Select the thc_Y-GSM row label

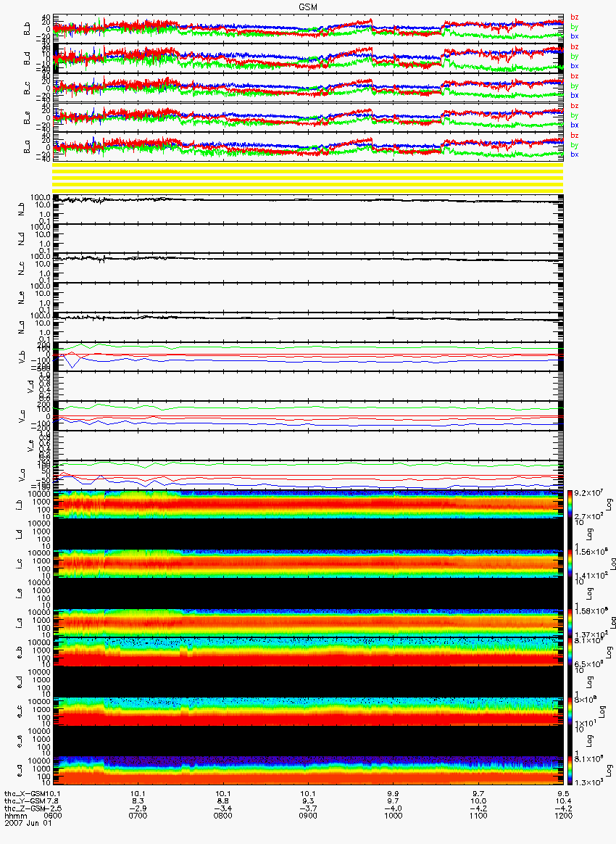pyautogui.click(x=25, y=801)
